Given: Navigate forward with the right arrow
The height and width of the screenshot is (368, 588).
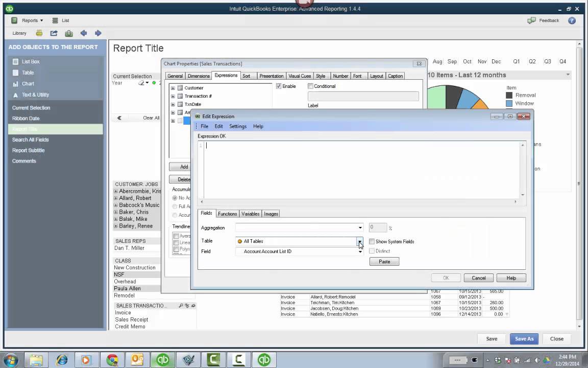Looking at the screenshot, I should tap(98, 33).
